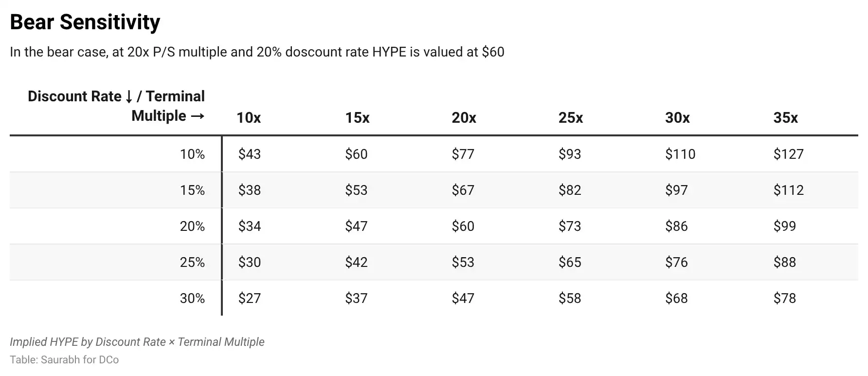
Task: Select the 15x column header
Action: coord(357,118)
